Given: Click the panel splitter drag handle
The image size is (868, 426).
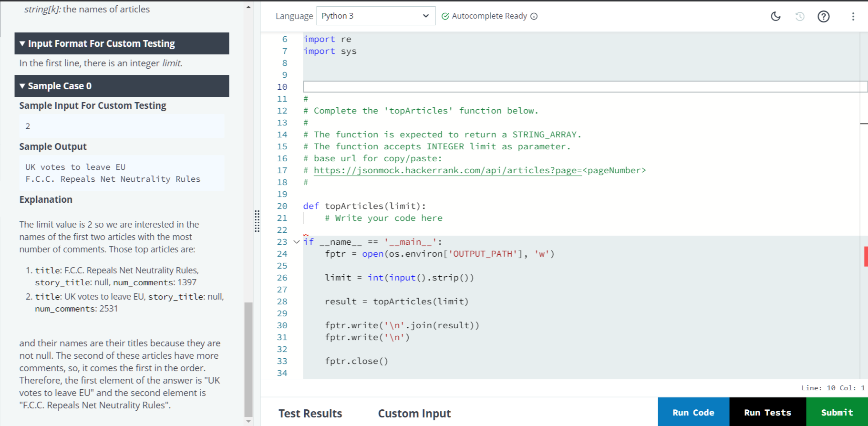Looking at the screenshot, I should (x=257, y=221).
